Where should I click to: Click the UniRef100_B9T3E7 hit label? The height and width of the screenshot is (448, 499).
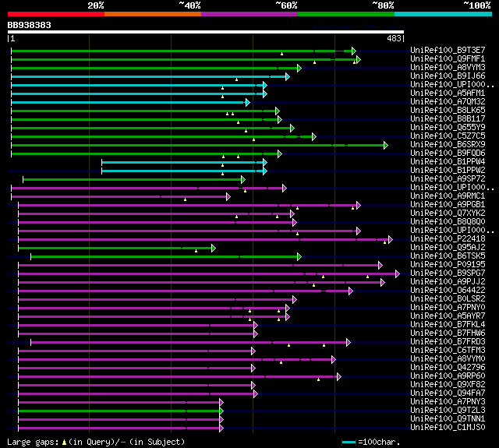click(x=448, y=50)
